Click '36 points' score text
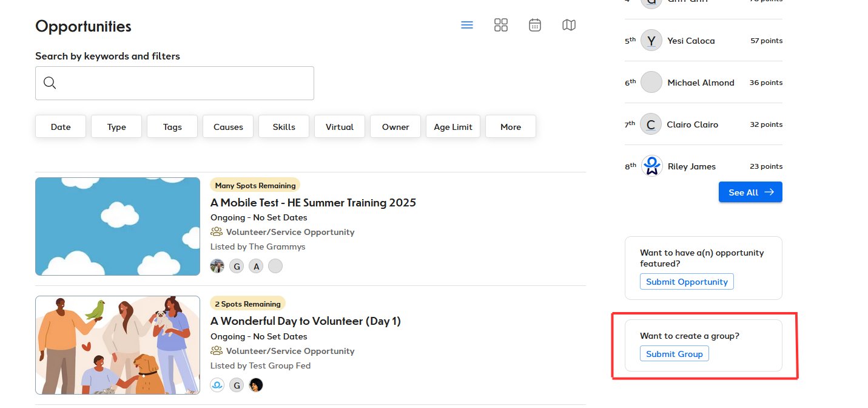Image resolution: width=868 pixels, height=408 pixels. point(766,83)
